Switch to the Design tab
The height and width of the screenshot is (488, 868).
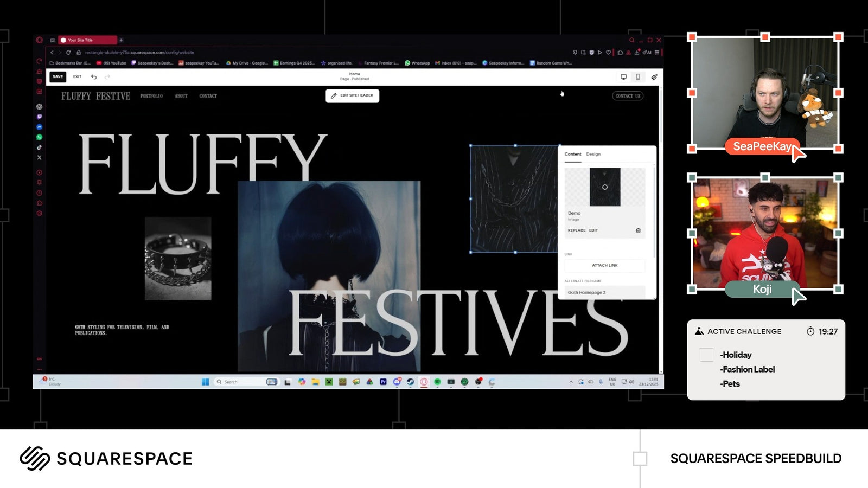pos(593,155)
